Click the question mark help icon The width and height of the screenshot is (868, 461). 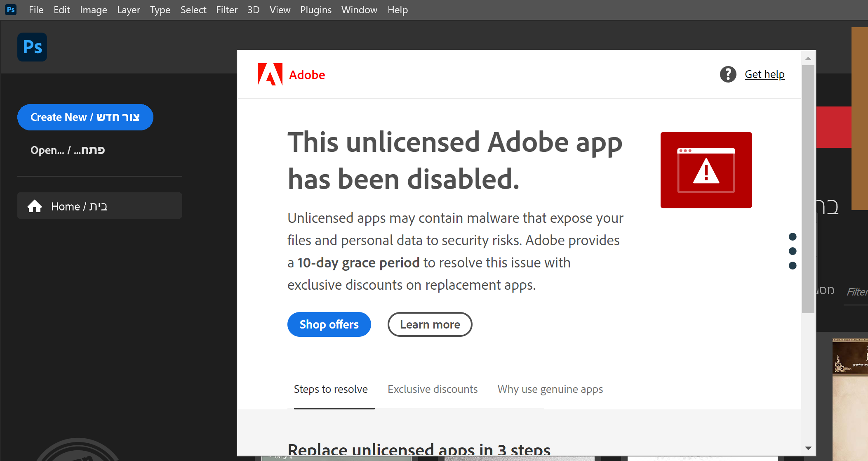point(728,74)
